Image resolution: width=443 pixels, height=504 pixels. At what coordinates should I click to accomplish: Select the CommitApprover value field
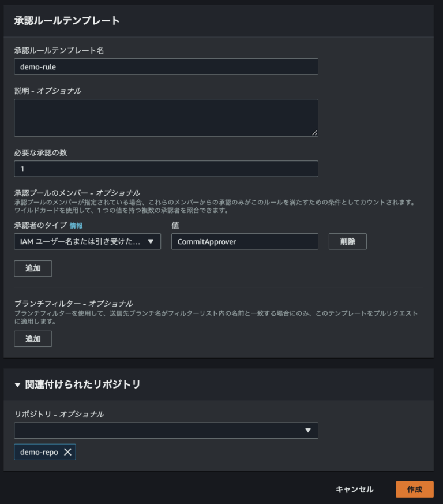(244, 241)
